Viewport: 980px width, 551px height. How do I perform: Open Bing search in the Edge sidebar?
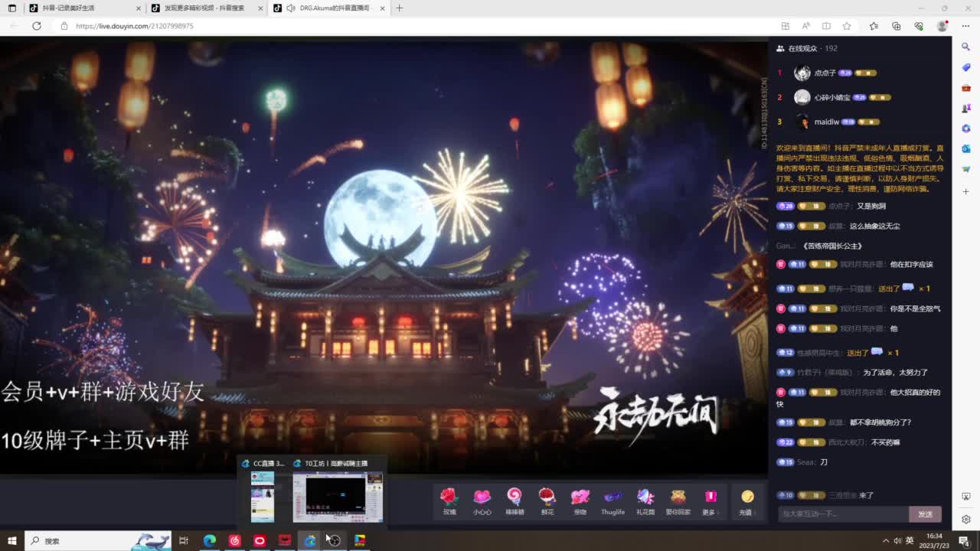[965, 46]
